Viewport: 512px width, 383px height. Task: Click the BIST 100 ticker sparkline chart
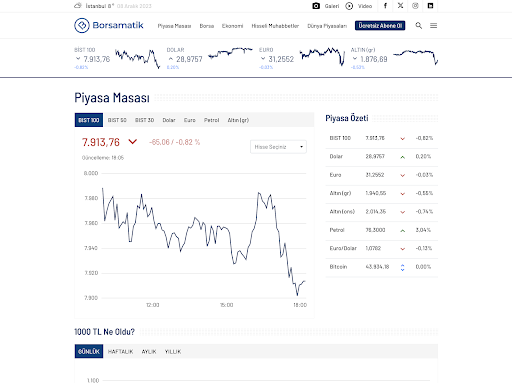(137, 58)
